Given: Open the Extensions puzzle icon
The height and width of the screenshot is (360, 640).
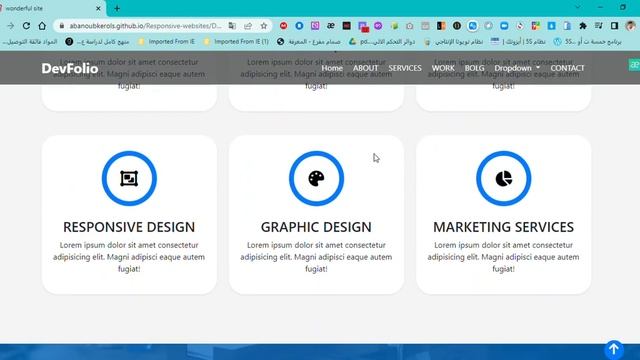Looking at the screenshot, I should pyautogui.click(x=583, y=26).
